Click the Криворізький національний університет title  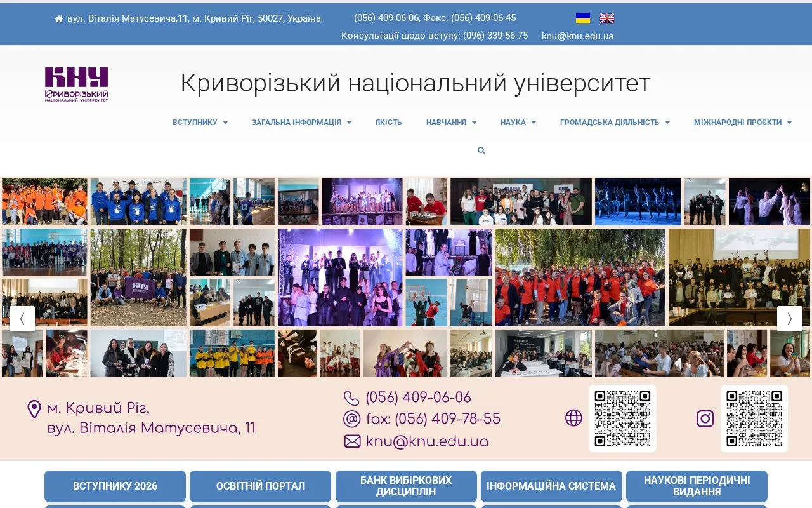coord(416,83)
